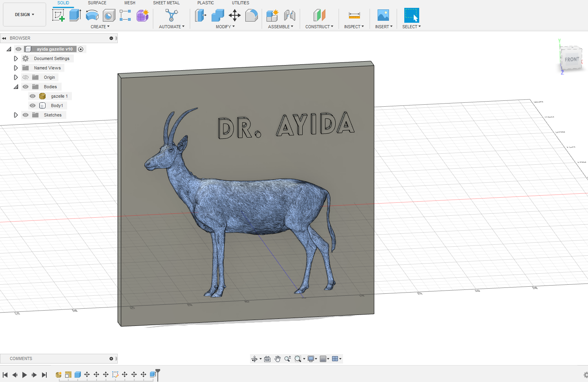Hide Body1 in the browser

click(33, 105)
